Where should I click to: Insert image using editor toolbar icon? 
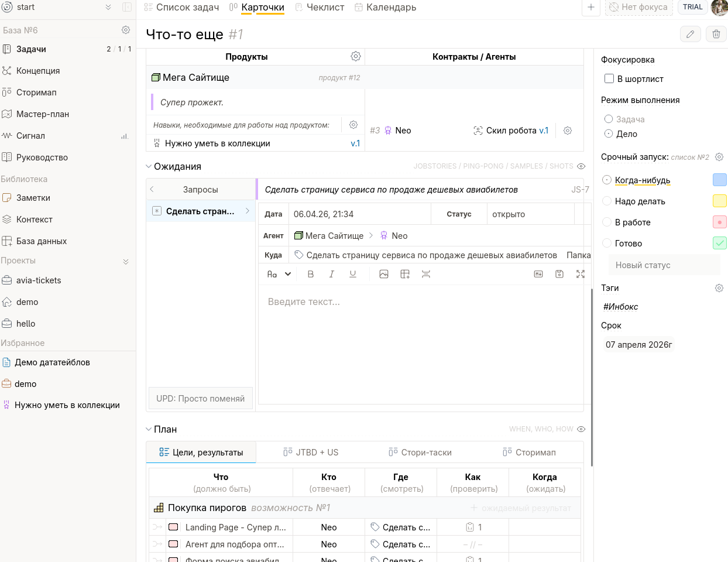coord(384,274)
